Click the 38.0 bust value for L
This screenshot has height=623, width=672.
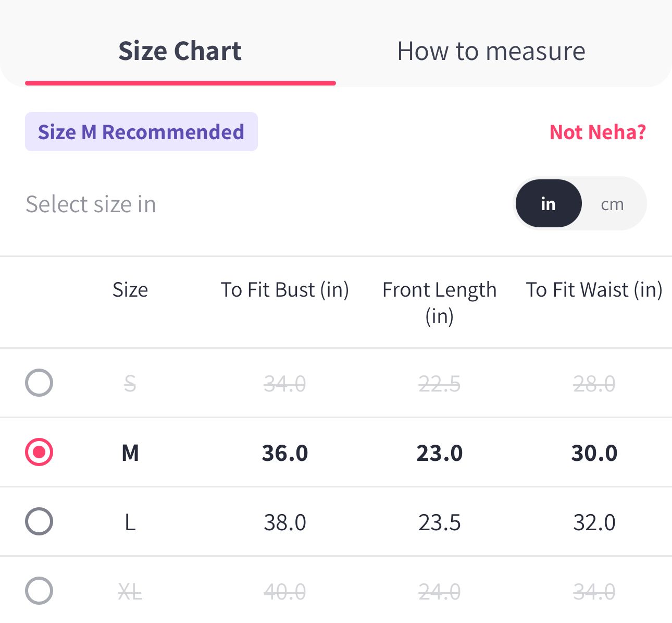click(284, 522)
